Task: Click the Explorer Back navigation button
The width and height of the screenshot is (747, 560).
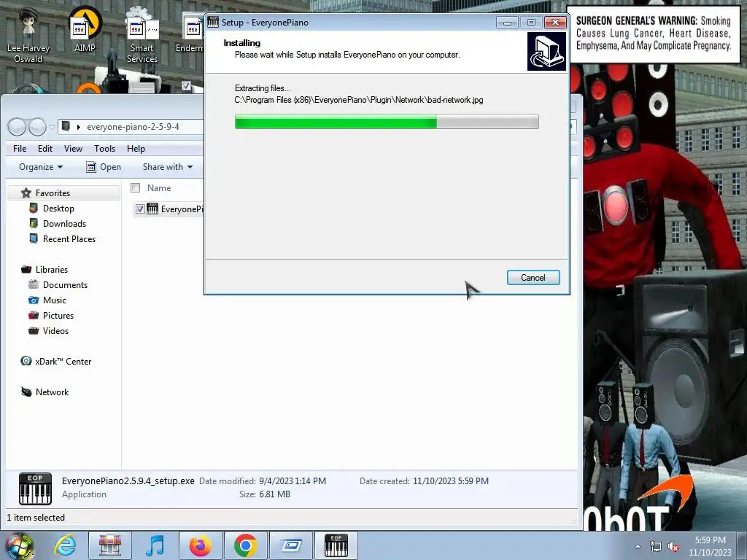Action: click(17, 127)
